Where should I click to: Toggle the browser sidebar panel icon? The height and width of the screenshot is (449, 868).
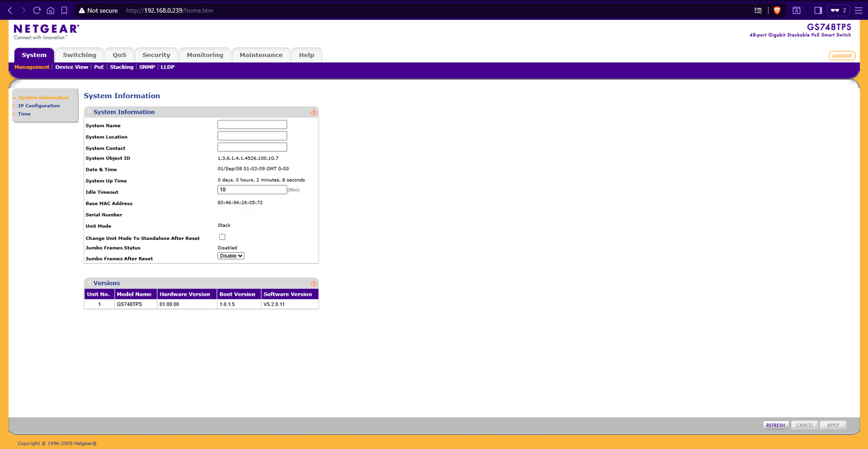click(x=818, y=10)
